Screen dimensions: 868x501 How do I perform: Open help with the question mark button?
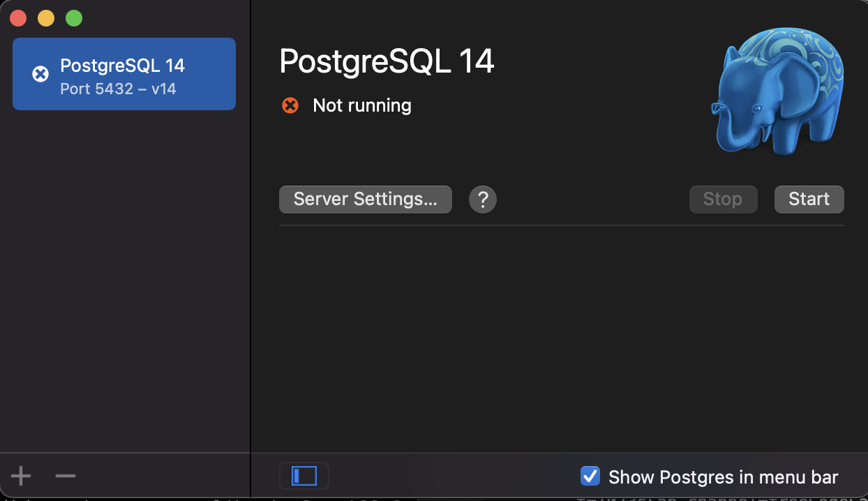(x=483, y=200)
